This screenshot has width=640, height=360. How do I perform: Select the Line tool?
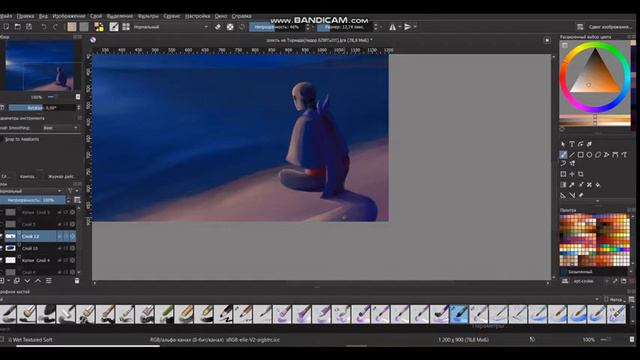[x=572, y=155]
